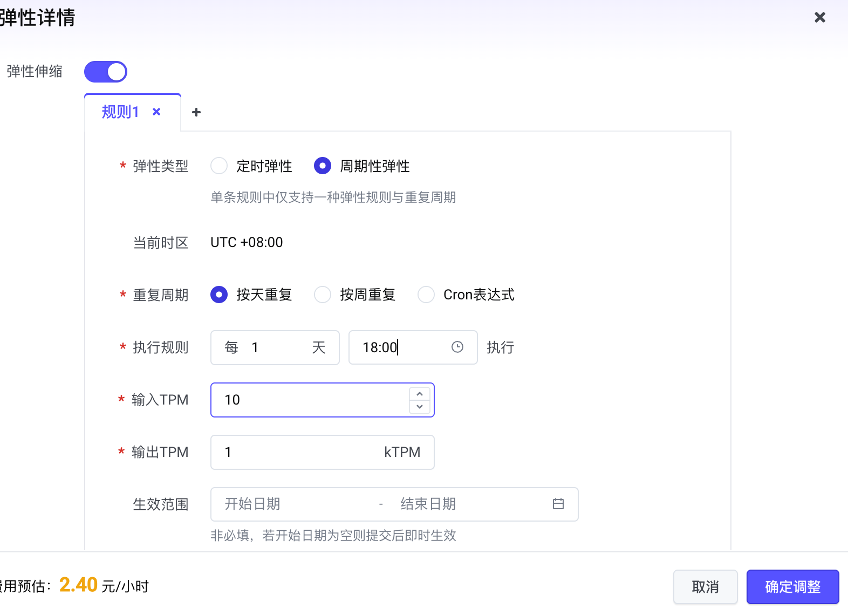Open date range picker calendar icon
The width and height of the screenshot is (848, 616).
(x=558, y=504)
